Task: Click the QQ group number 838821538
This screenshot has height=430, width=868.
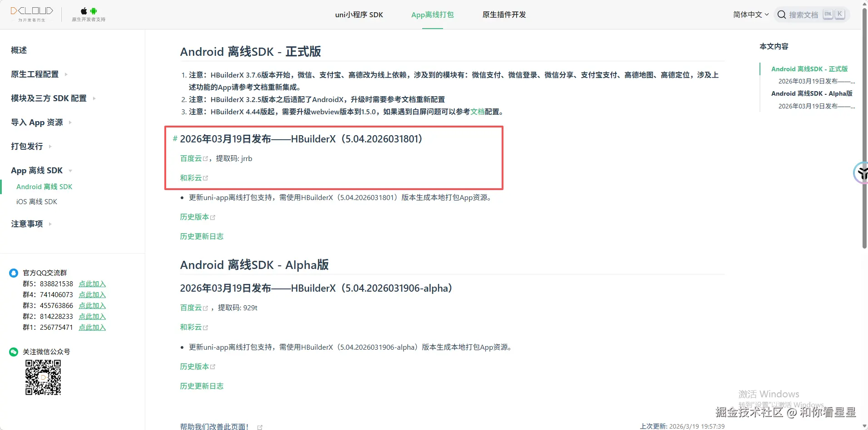Action: pyautogui.click(x=56, y=284)
